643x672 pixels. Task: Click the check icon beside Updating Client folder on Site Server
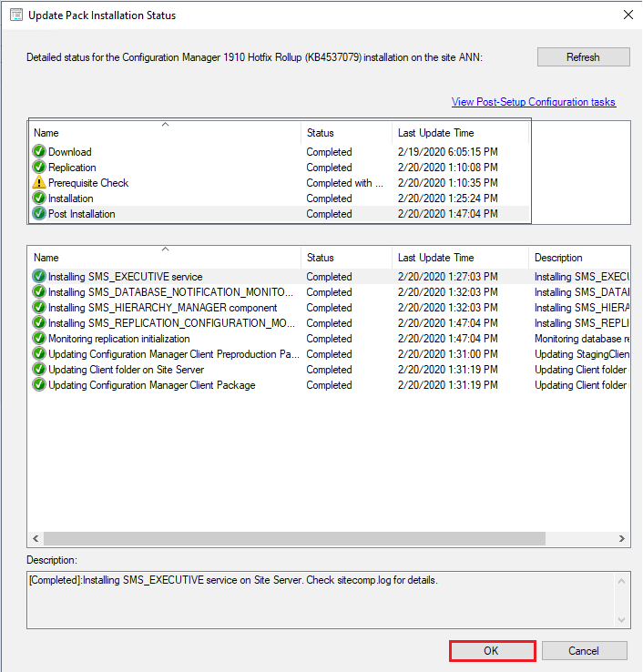click(x=39, y=369)
